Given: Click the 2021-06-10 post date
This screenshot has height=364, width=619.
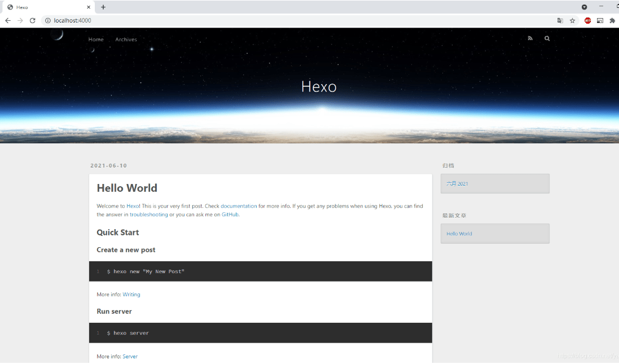Looking at the screenshot, I should pos(108,165).
